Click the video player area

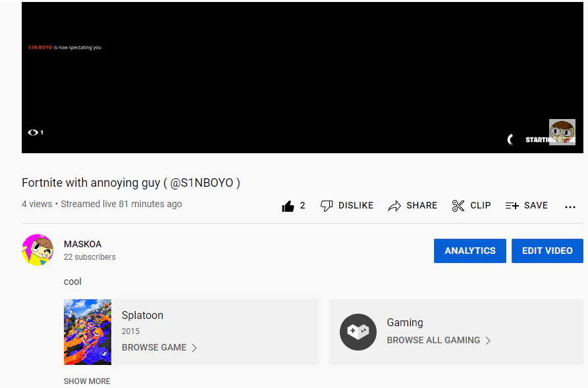tap(302, 78)
